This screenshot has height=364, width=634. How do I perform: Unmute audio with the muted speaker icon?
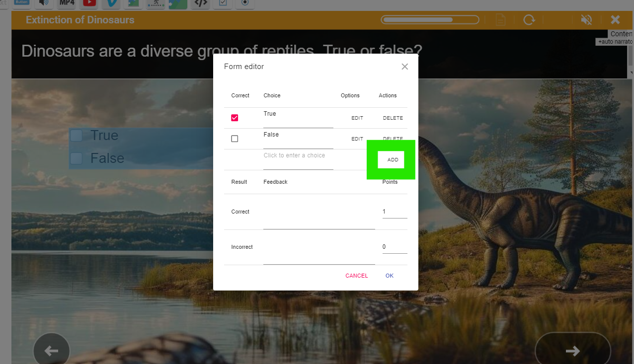click(x=586, y=20)
